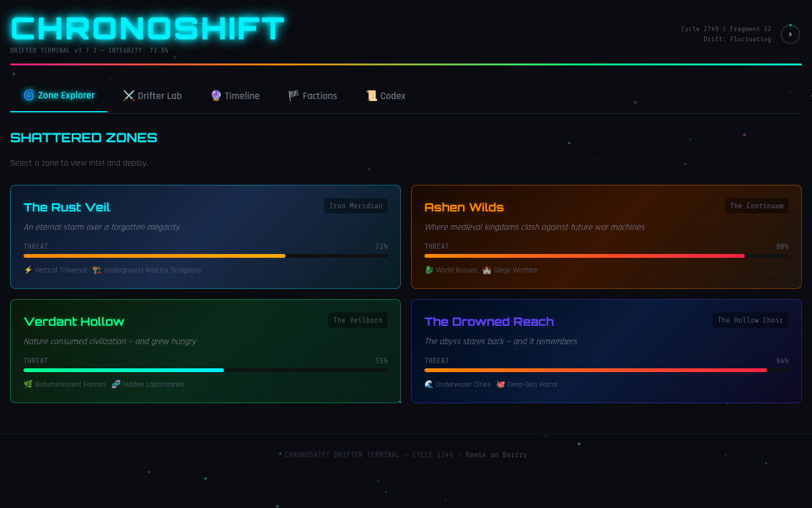This screenshot has height=508, width=812.
Task: Click 'An eternal storm over a forgotten megacity'
Action: click(101, 227)
